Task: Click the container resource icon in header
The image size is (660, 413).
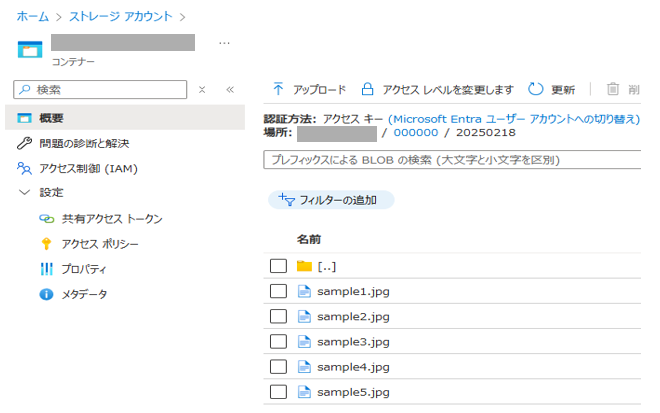Action: [x=30, y=49]
